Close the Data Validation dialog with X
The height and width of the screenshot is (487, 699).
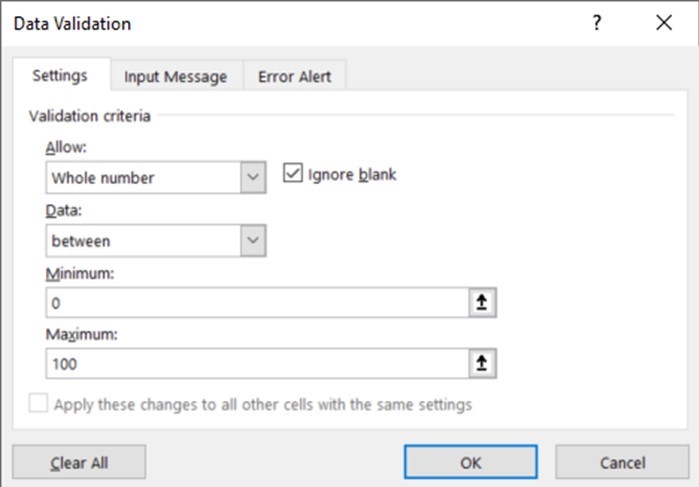coord(664,23)
